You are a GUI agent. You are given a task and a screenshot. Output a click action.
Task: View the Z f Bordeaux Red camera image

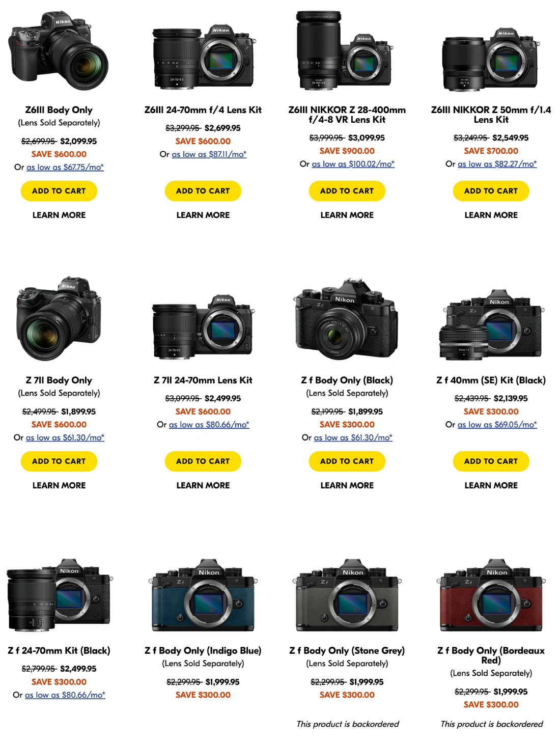(491, 595)
